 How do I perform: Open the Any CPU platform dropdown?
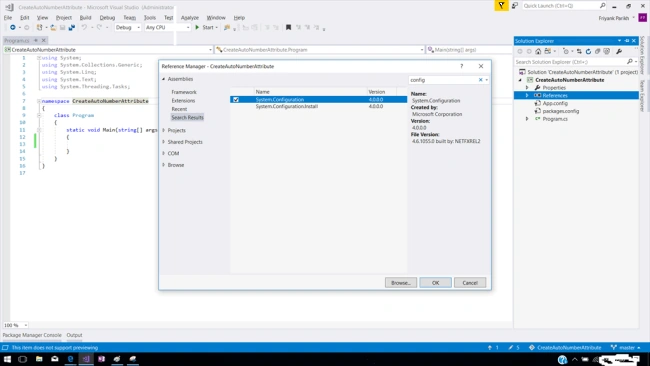pos(167,27)
